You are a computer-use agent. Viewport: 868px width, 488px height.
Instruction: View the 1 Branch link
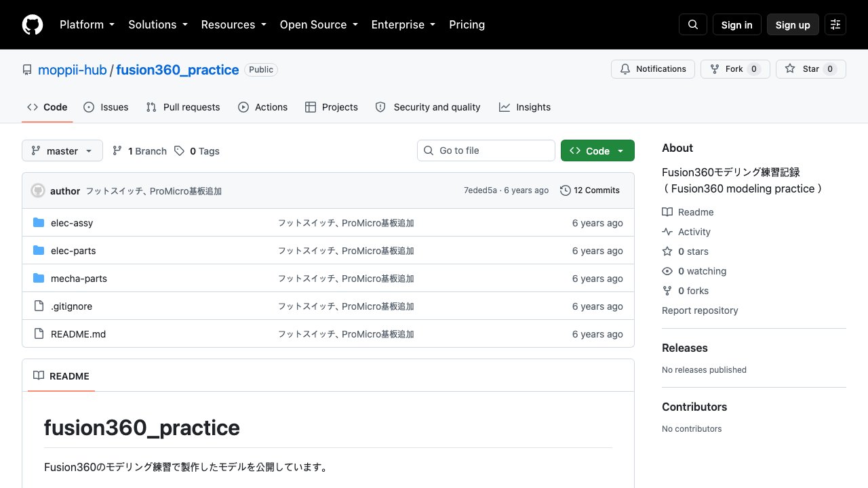(x=140, y=150)
